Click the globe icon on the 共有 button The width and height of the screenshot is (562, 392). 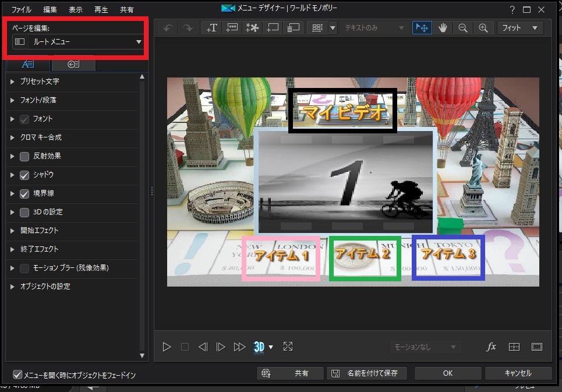coord(266,373)
